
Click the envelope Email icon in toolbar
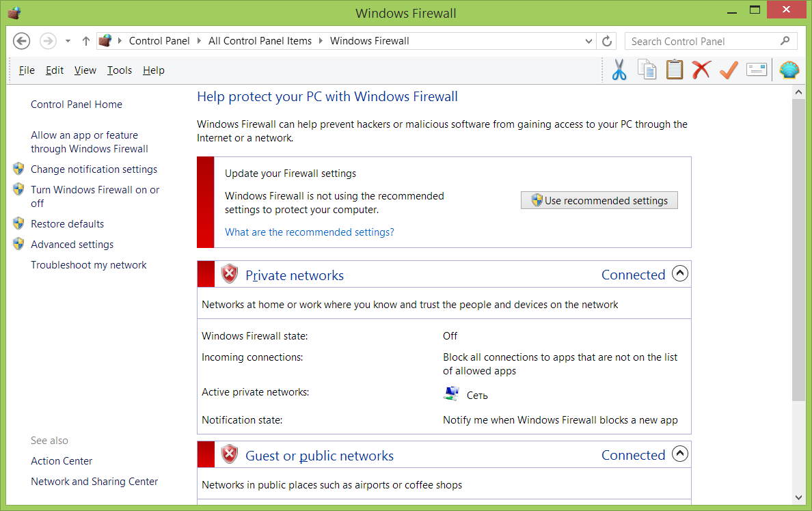tap(756, 70)
